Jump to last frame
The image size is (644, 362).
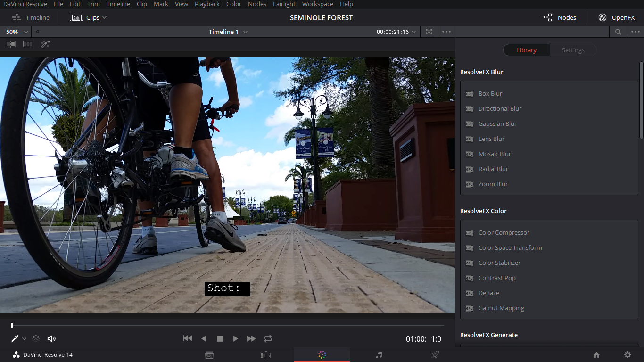pos(252,338)
